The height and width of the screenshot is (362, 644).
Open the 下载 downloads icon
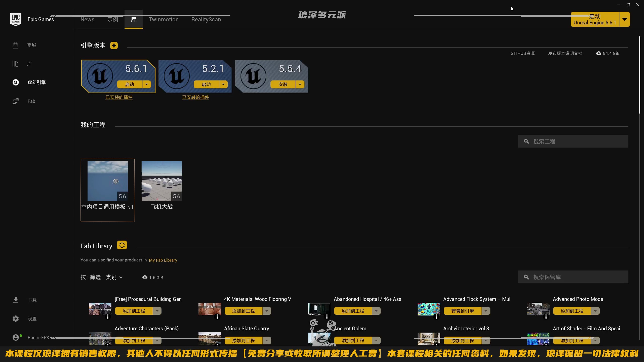point(16,300)
